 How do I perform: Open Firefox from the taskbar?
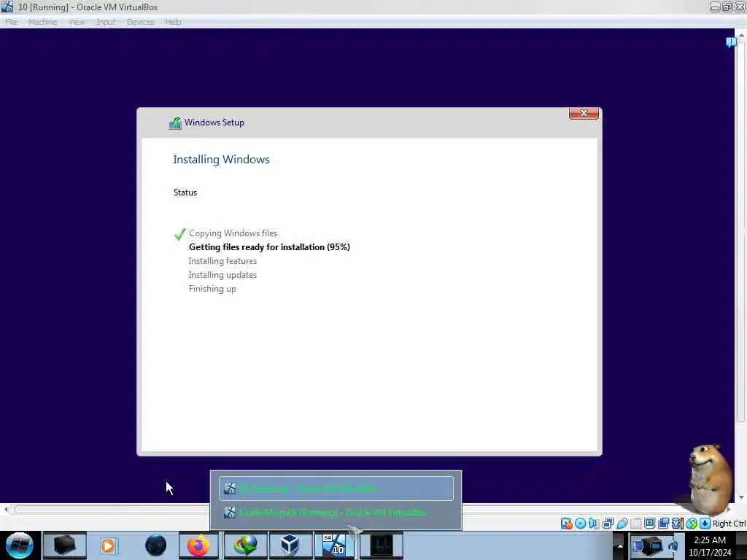(x=198, y=545)
